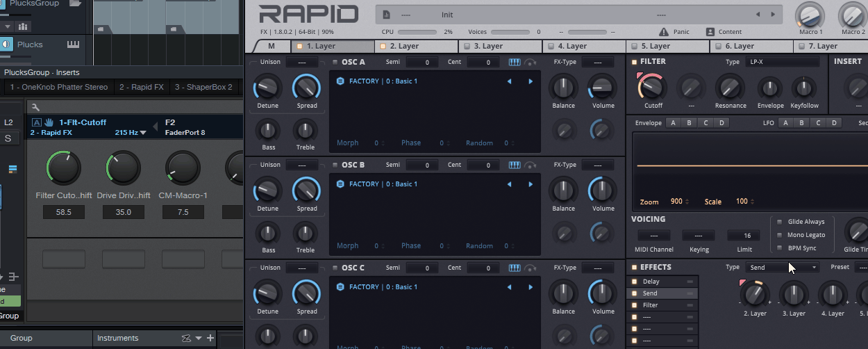Viewport: 868px width, 349px height.
Task: Click the Panic warning icon
Action: coord(664,32)
